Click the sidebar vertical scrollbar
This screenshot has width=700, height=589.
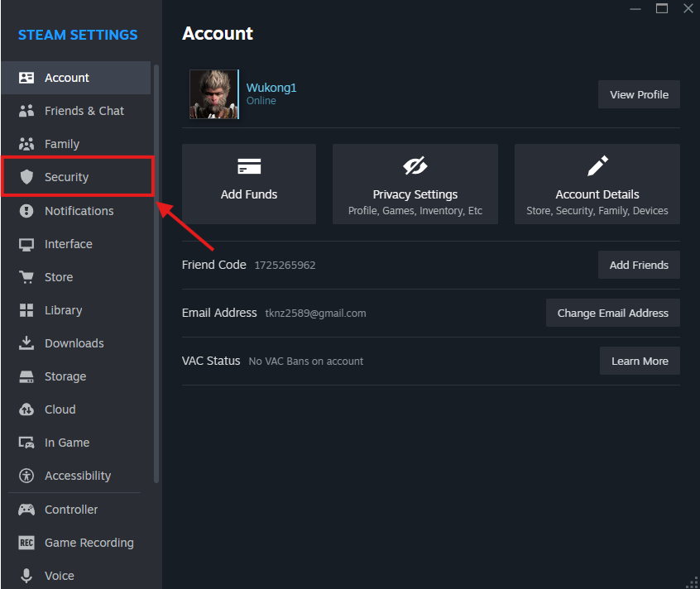[x=156, y=273]
